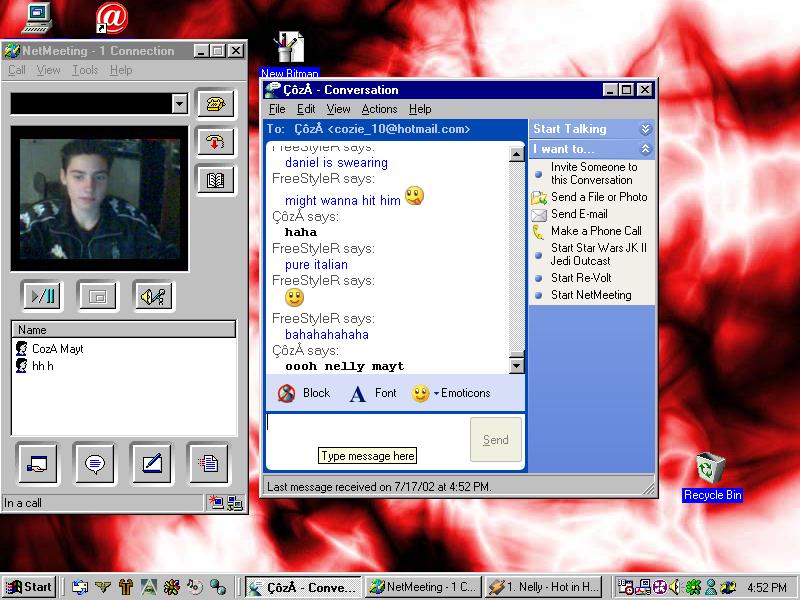Viewport: 800px width, 600px height.
Task: Open the Actions menu in Conversation
Action: pos(379,109)
